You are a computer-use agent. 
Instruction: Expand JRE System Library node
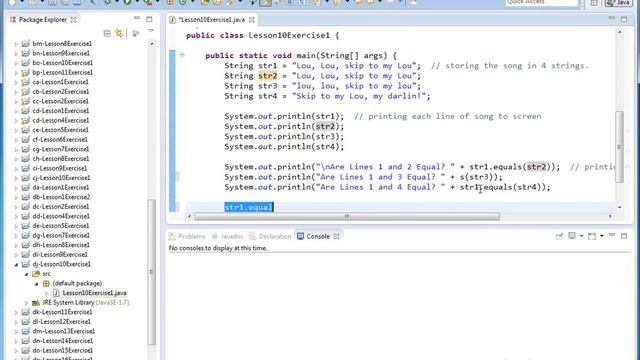pyautogui.click(x=27, y=303)
